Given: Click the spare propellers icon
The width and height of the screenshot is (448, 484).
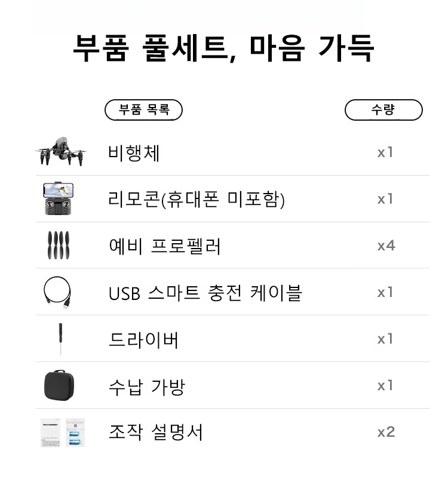Looking at the screenshot, I should click(x=59, y=245).
